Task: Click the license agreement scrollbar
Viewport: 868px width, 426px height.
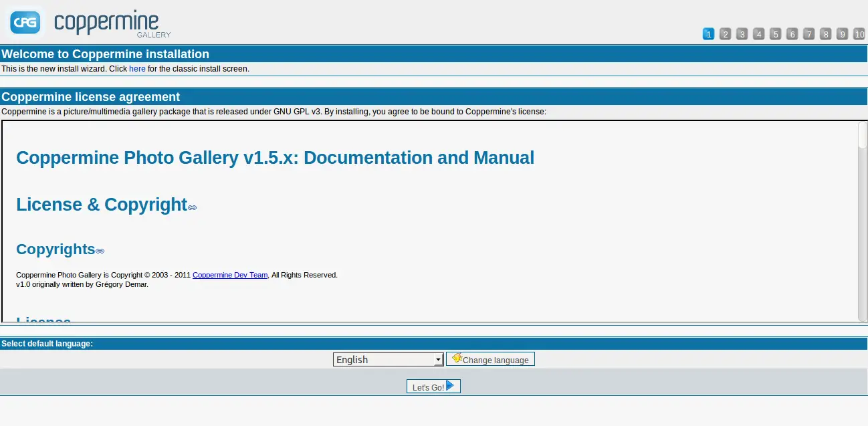Action: [x=863, y=221]
